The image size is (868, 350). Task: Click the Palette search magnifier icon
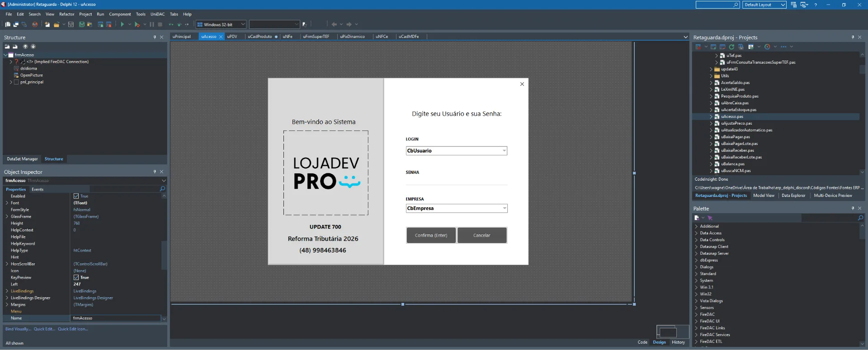tap(860, 218)
